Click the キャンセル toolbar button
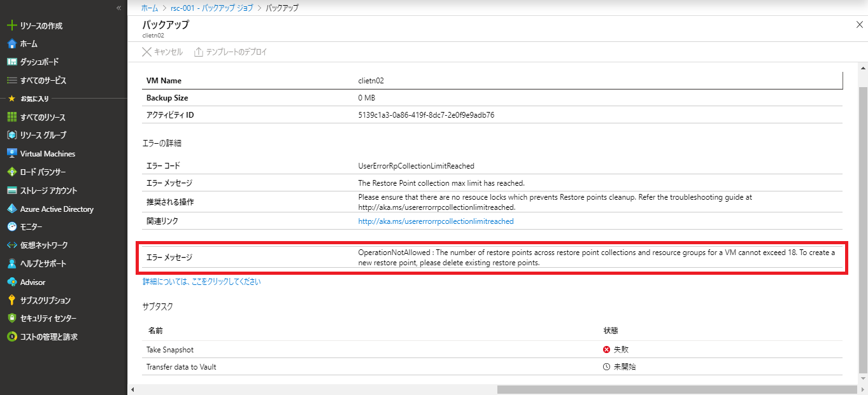The width and height of the screenshot is (868, 395). point(162,52)
